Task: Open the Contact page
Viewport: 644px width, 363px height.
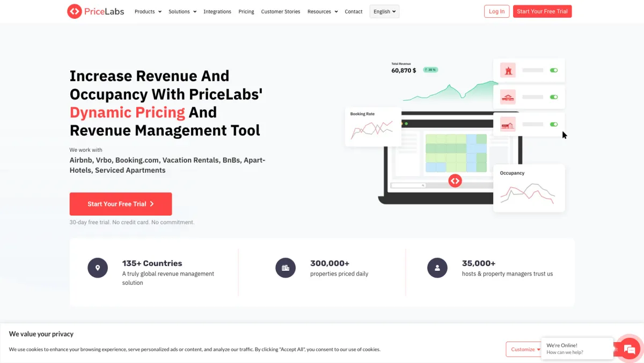Action: (x=354, y=11)
